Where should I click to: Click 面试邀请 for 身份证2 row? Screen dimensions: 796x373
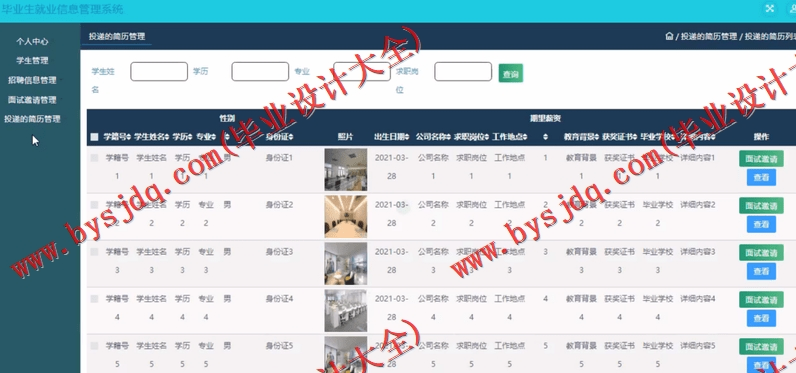pos(761,206)
